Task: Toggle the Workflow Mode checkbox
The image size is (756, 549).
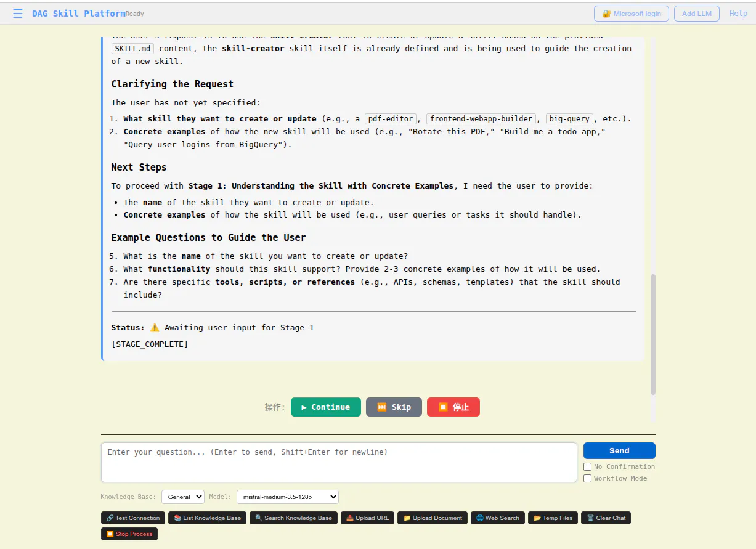Action: pyautogui.click(x=587, y=478)
